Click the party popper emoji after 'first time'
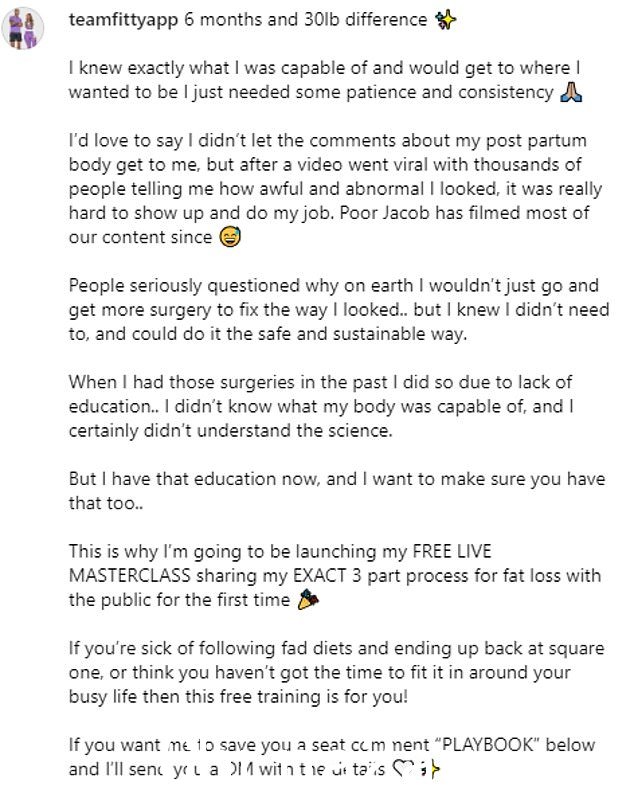The image size is (634, 790). pos(308,600)
